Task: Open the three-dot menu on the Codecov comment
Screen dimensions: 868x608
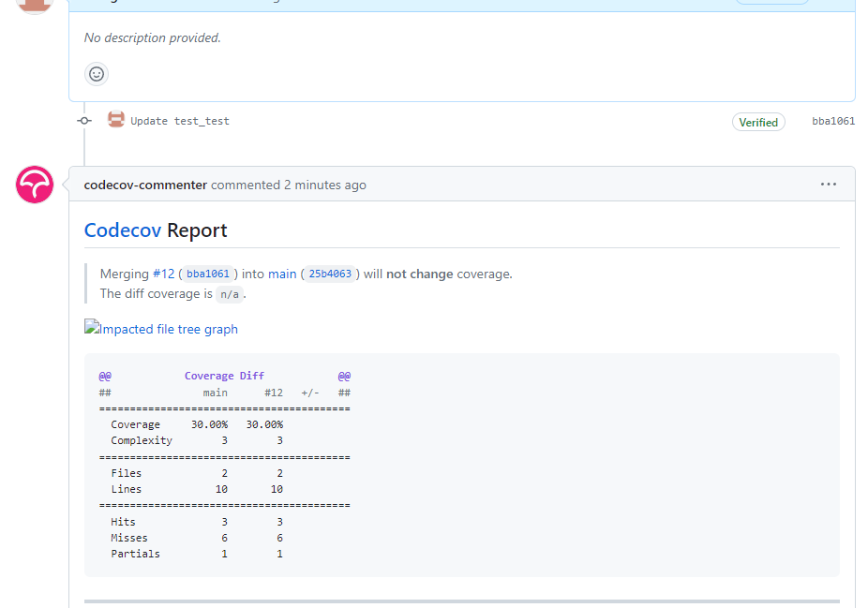Action: click(x=828, y=185)
